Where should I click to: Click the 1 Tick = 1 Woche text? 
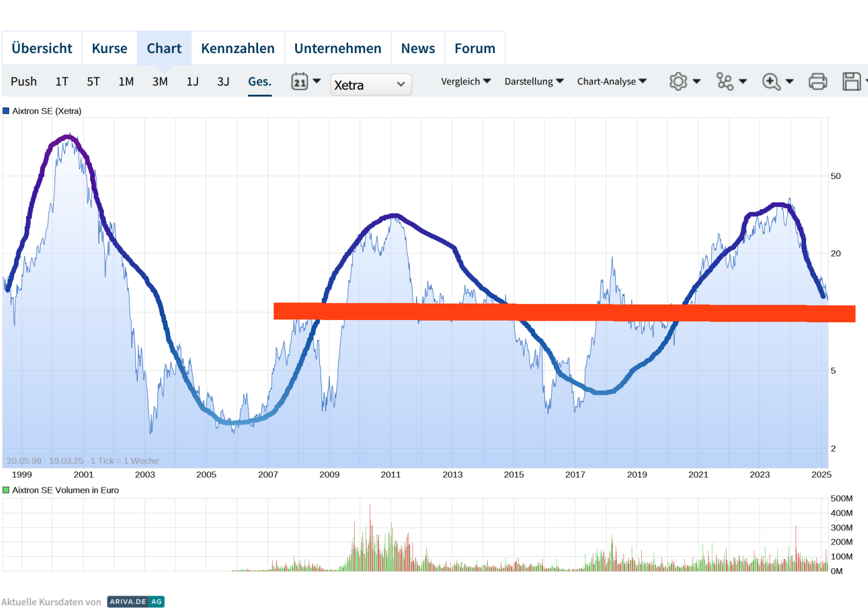click(124, 461)
